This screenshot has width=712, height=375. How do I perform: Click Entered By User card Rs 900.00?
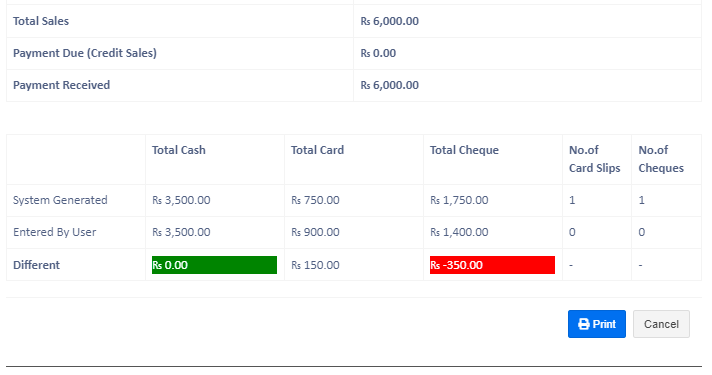[315, 232]
